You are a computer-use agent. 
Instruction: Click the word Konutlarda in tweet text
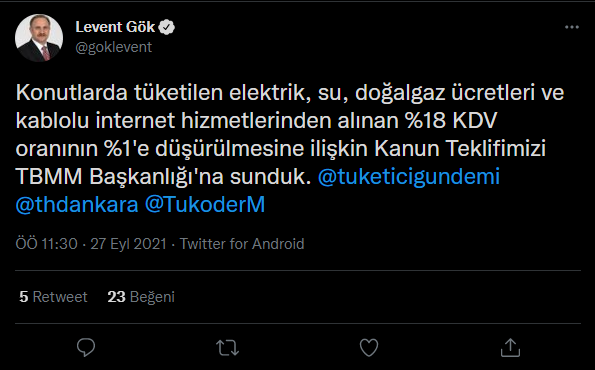71,93
